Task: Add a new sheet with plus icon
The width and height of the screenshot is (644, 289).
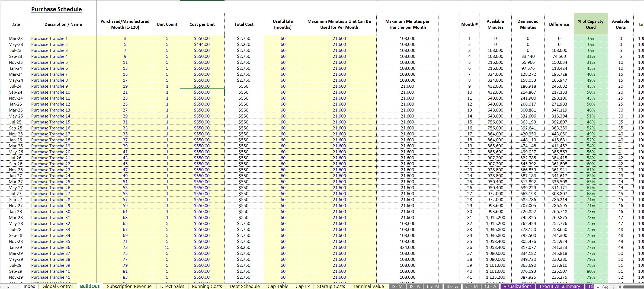Action: (x=605, y=287)
